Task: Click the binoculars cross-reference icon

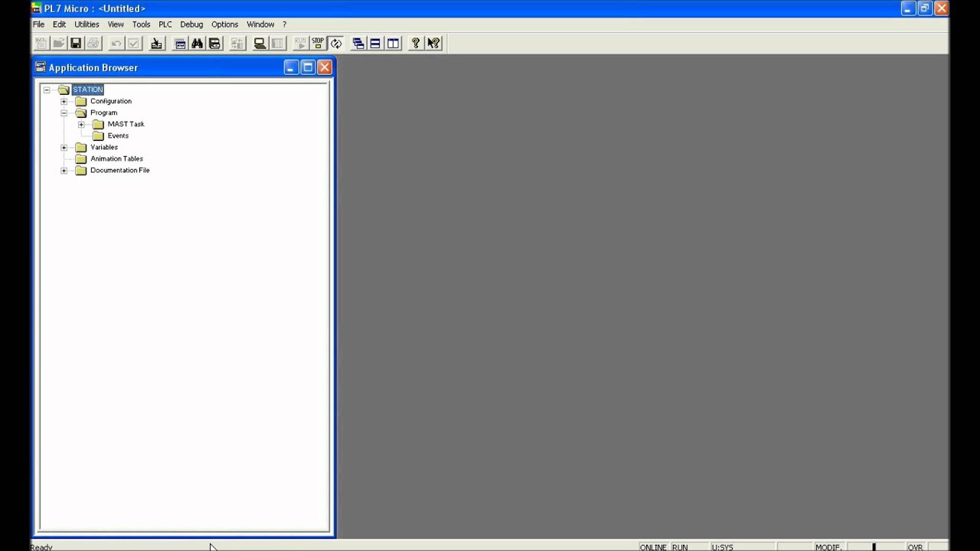Action: point(198,44)
